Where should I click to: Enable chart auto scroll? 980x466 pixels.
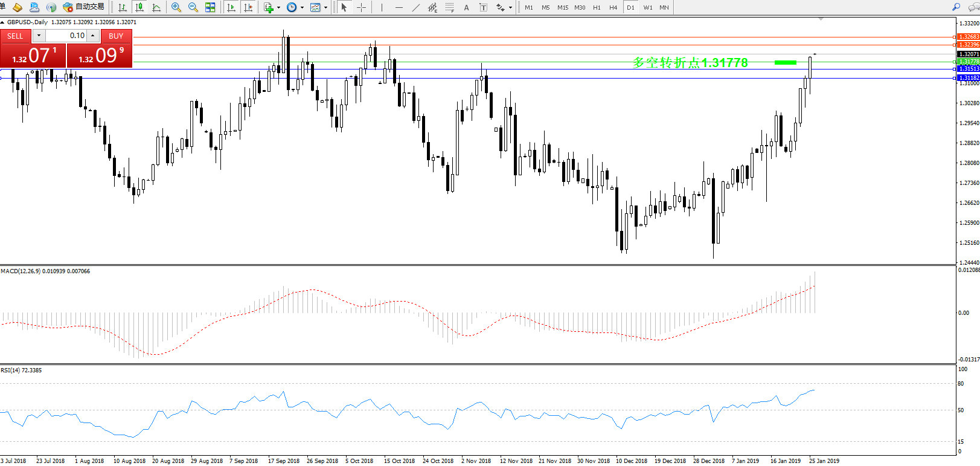coord(231,7)
